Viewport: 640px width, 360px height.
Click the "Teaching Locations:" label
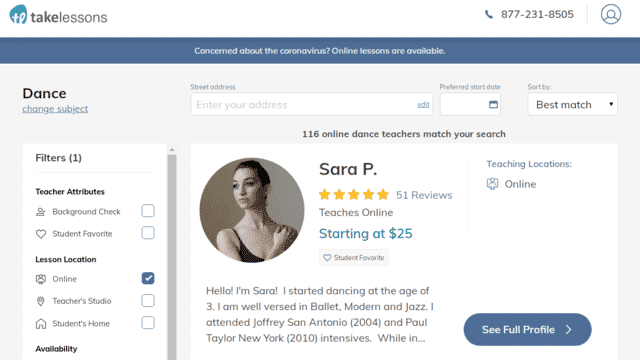[529, 164]
